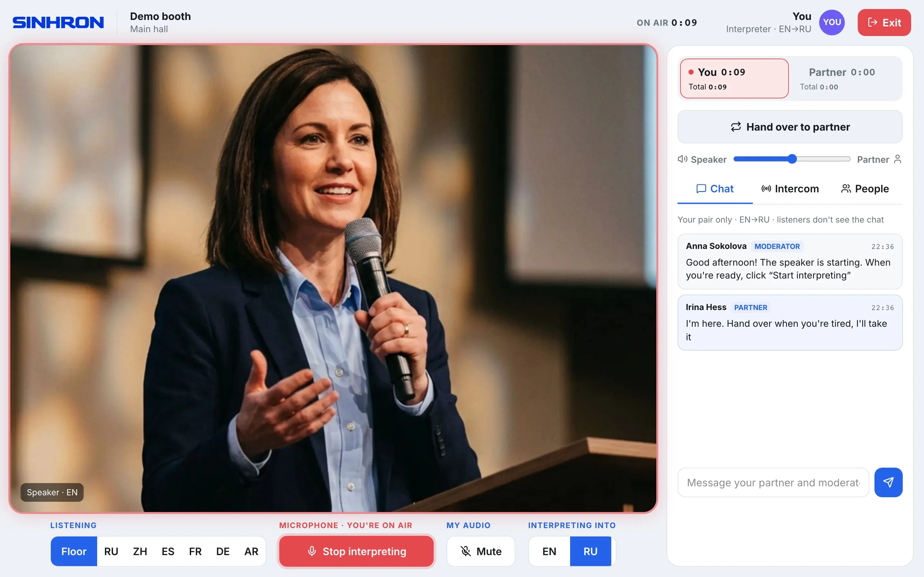This screenshot has width=924, height=577.
Task: Listen to the ES channel
Action: tap(168, 551)
